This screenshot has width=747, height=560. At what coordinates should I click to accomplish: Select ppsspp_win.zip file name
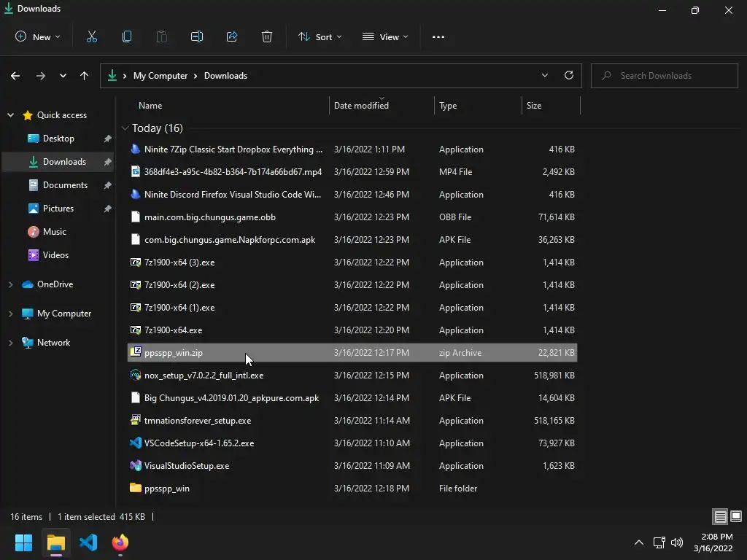[174, 353]
